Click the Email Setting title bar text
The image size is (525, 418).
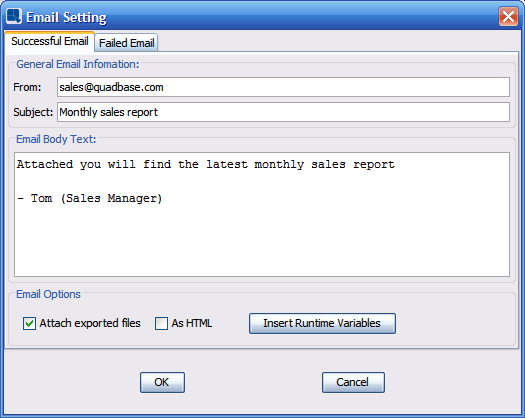point(66,17)
